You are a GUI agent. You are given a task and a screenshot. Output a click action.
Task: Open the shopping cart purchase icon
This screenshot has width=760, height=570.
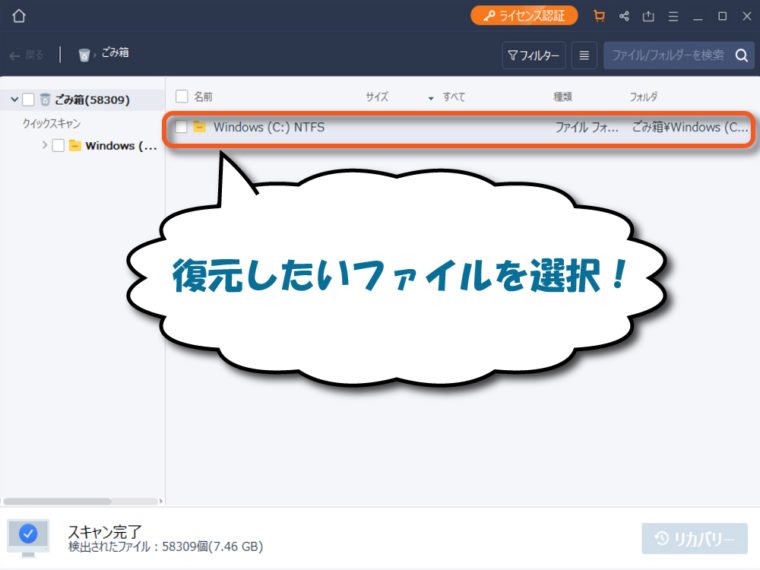599,16
